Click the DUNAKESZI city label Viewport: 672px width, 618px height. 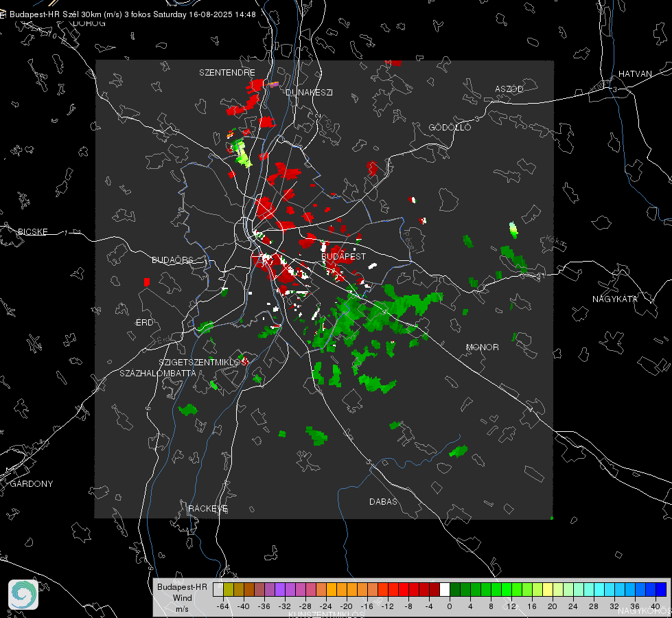tap(309, 92)
